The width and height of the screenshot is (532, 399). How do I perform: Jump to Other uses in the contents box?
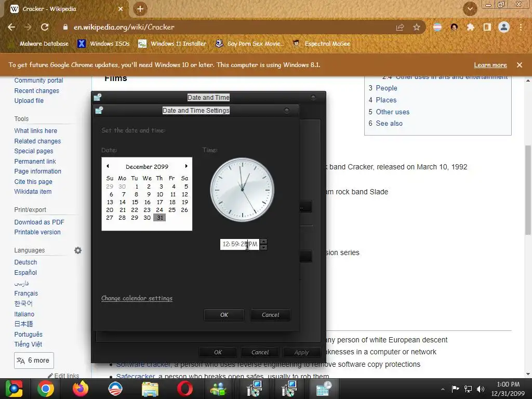click(x=393, y=112)
